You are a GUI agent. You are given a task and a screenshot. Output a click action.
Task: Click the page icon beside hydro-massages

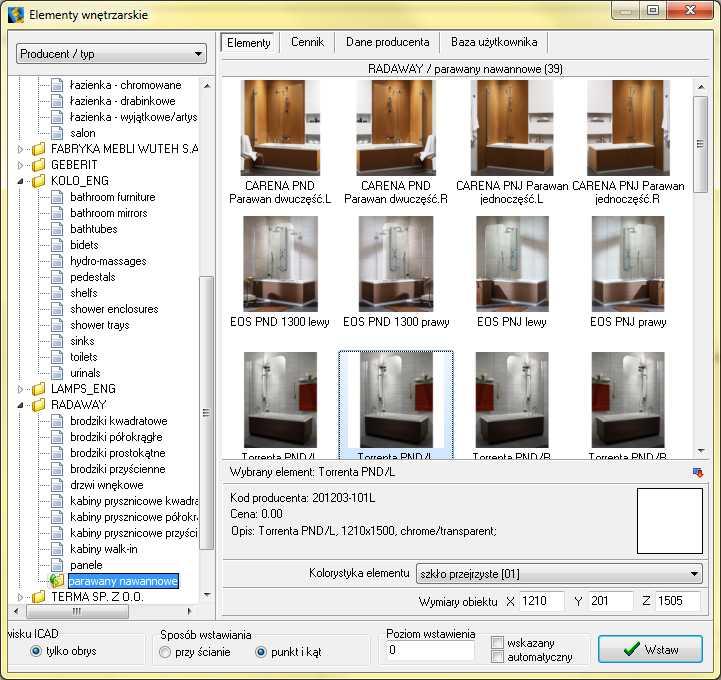click(57, 261)
